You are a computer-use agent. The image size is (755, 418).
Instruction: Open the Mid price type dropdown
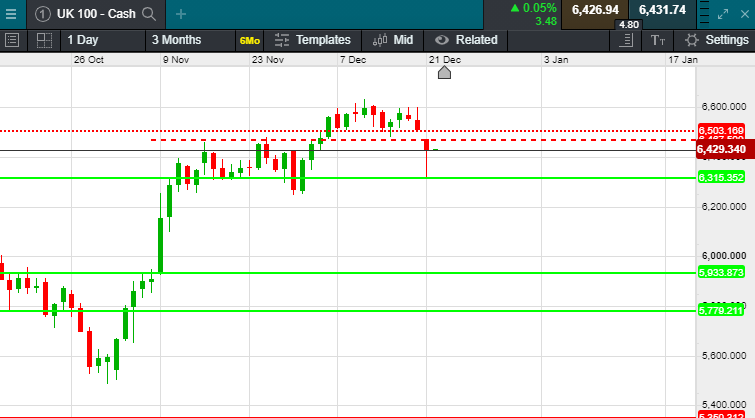[x=393, y=40]
